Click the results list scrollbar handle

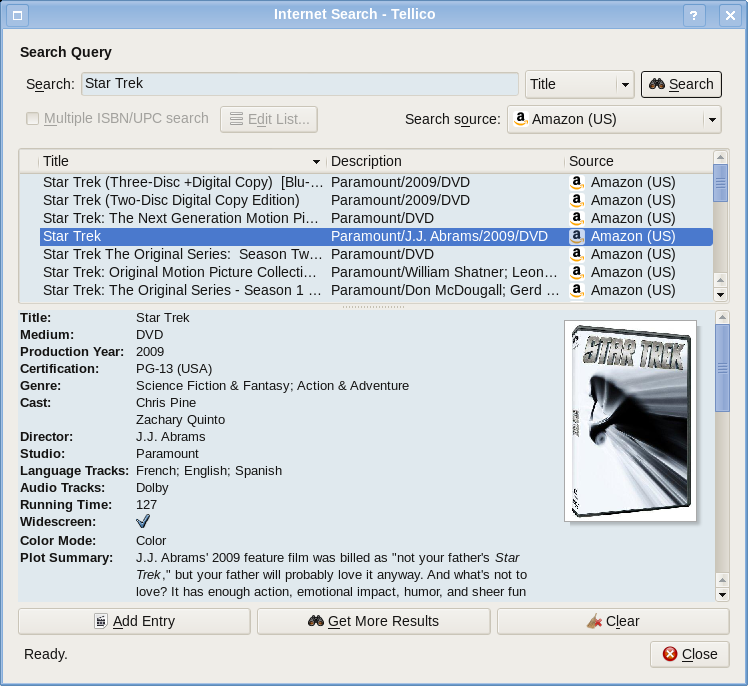click(720, 183)
